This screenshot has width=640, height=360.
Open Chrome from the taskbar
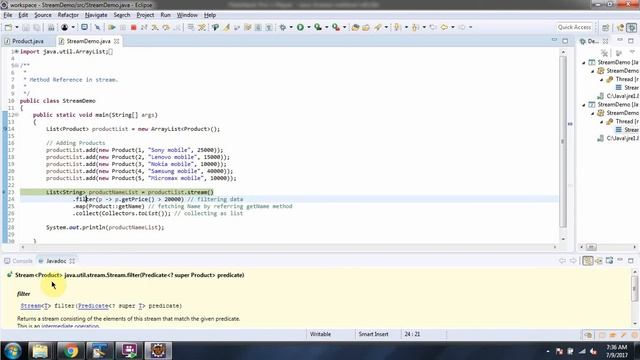(71, 351)
